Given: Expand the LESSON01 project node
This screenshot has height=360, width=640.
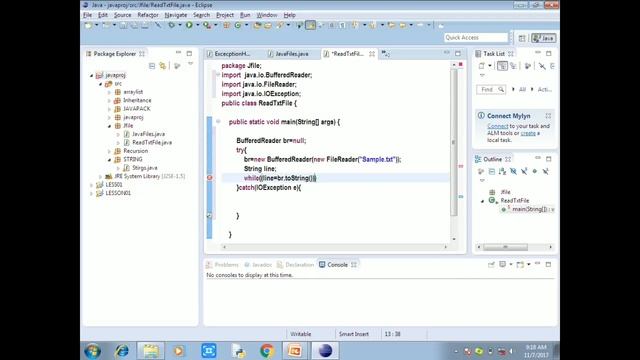Looking at the screenshot, I should pyautogui.click(x=91, y=193).
